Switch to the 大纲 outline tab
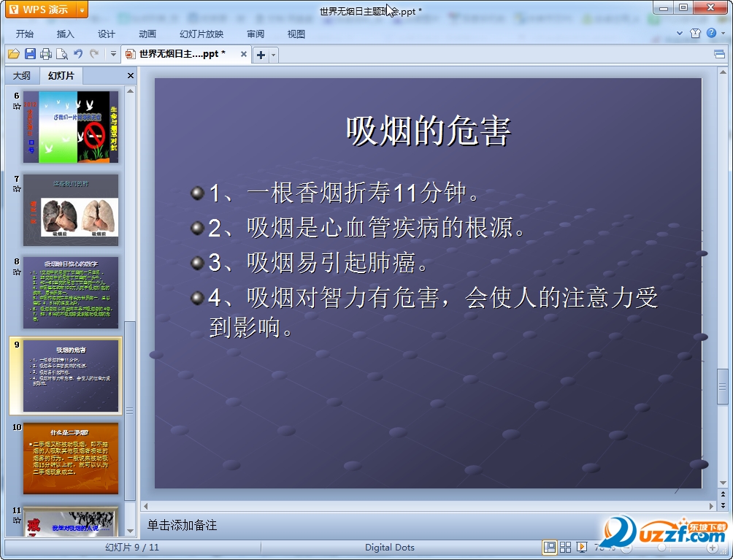This screenshot has height=560, width=733. tap(22, 76)
